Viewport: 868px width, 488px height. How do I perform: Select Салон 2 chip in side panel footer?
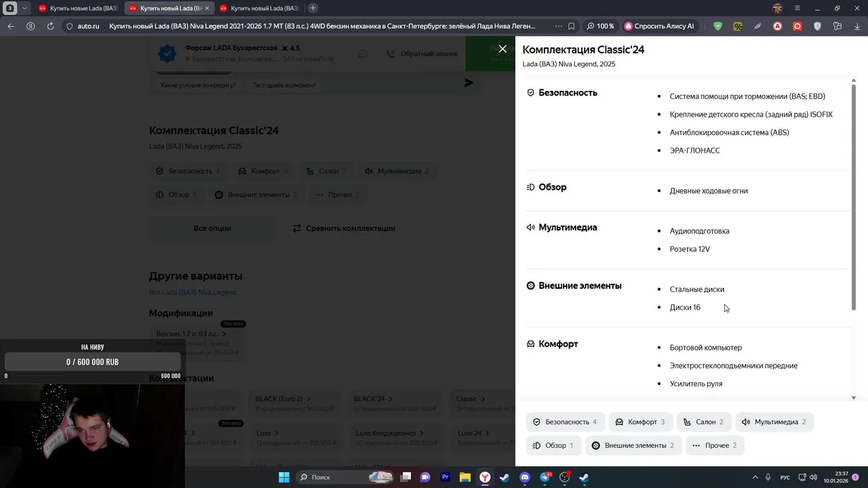point(704,422)
